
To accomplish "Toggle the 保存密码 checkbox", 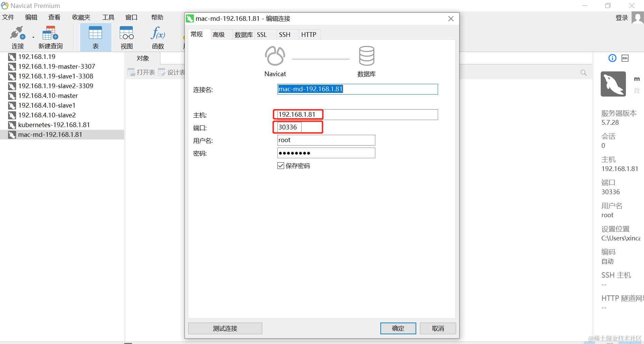I will click(281, 166).
